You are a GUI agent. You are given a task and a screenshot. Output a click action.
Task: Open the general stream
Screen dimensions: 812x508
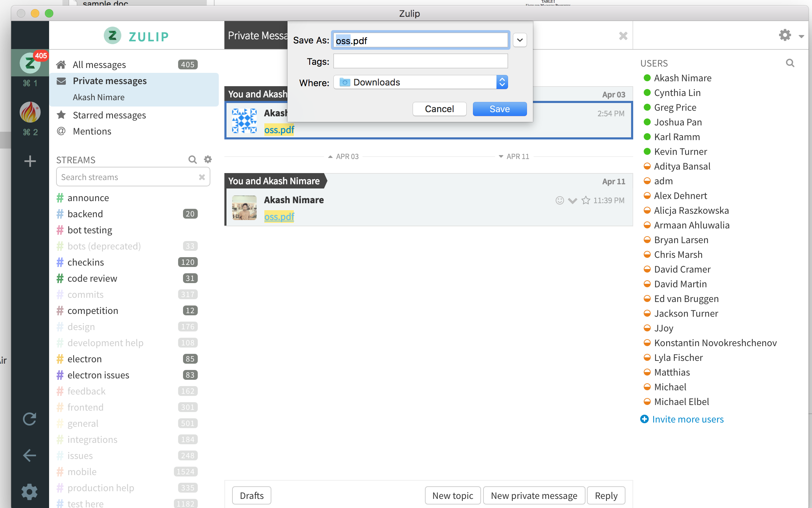83,424
